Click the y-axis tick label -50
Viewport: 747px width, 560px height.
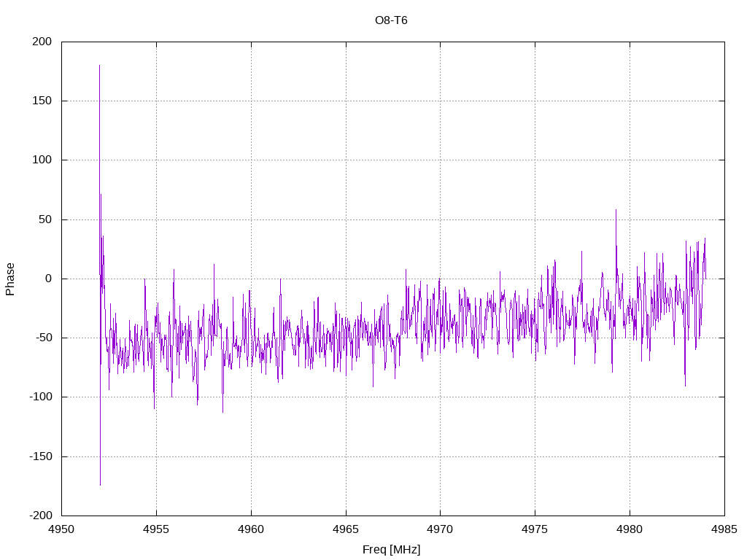point(43,338)
